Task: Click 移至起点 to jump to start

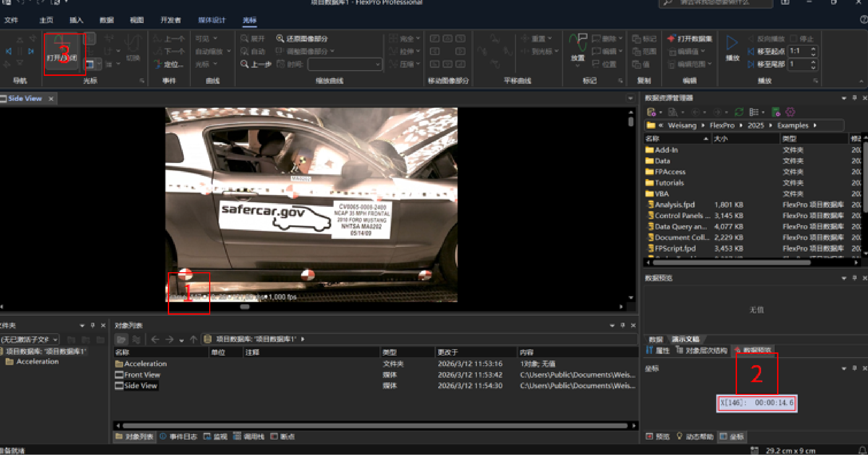Action: click(767, 51)
